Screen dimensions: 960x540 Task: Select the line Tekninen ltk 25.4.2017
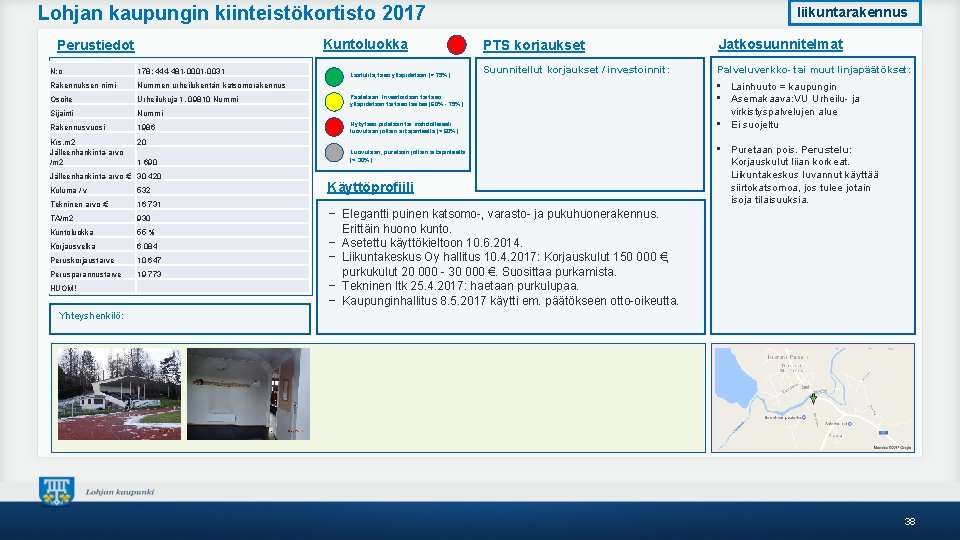pos(460,286)
